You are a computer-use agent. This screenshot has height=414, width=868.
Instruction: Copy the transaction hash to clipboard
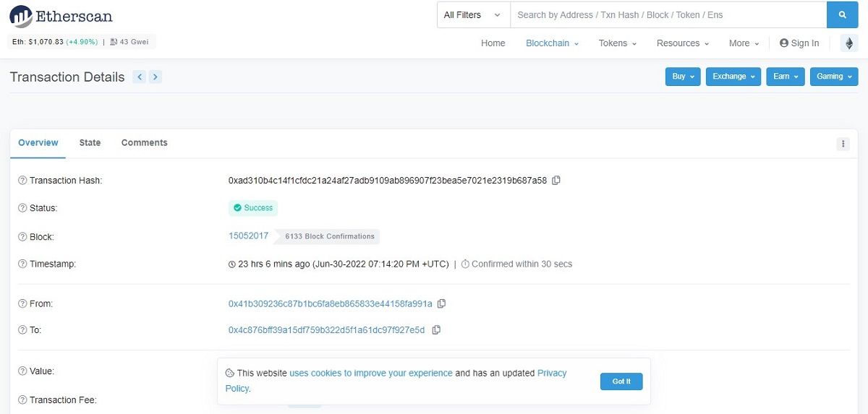(556, 180)
